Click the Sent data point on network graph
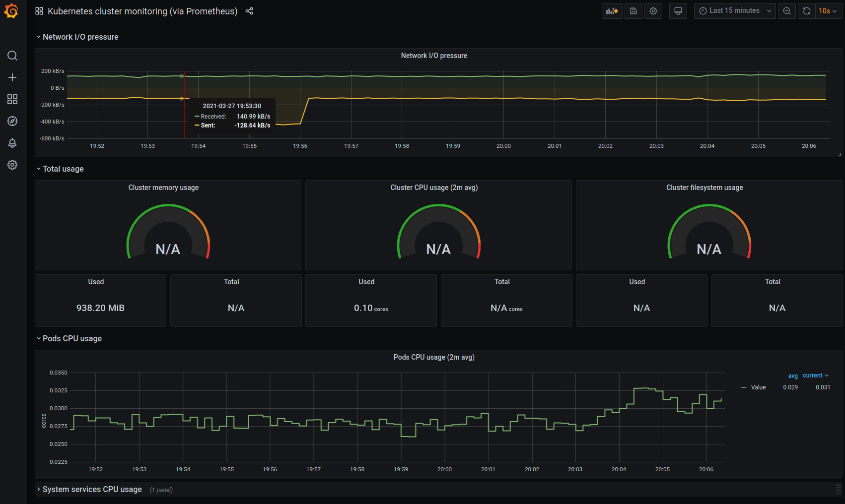845x504 pixels. click(182, 99)
